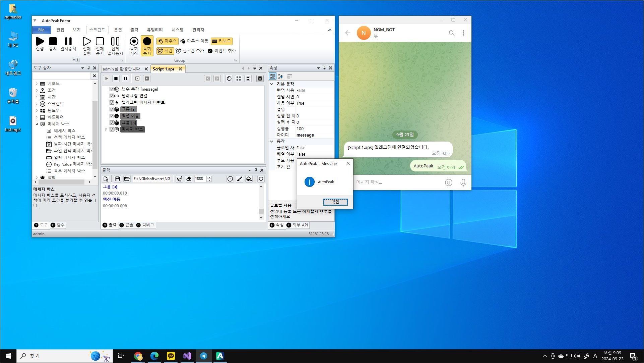Click the 일시중지 pause icon in the ribbon
The image size is (644, 363).
point(68,42)
